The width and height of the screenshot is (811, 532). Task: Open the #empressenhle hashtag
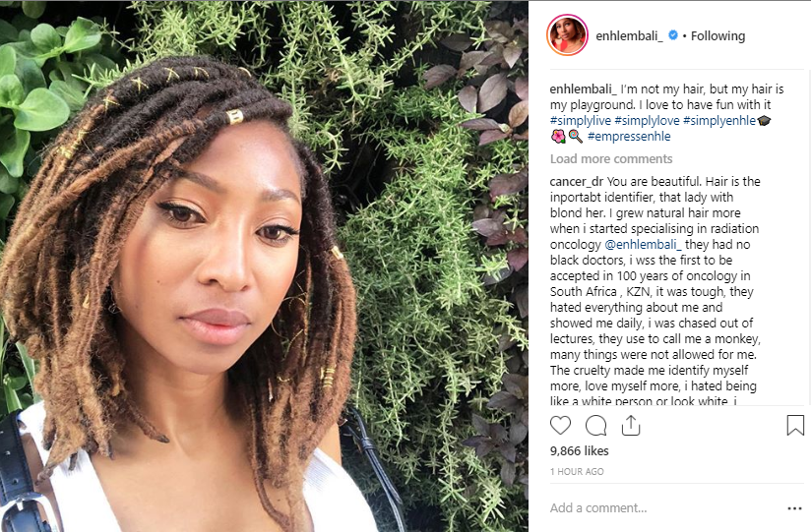tap(629, 137)
